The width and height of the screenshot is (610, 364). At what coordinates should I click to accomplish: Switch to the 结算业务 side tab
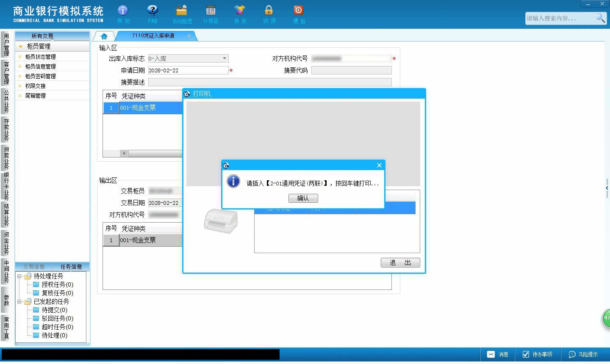coord(6,215)
